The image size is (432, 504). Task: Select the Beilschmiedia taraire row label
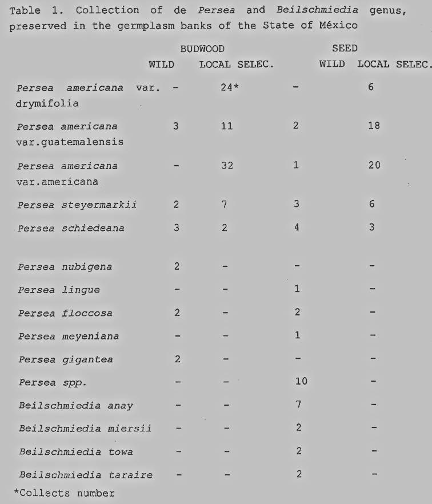point(86,475)
